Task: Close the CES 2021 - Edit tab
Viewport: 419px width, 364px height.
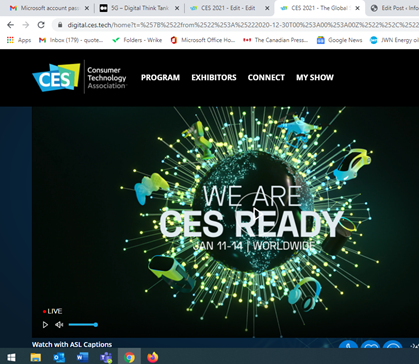Action: coord(267,8)
